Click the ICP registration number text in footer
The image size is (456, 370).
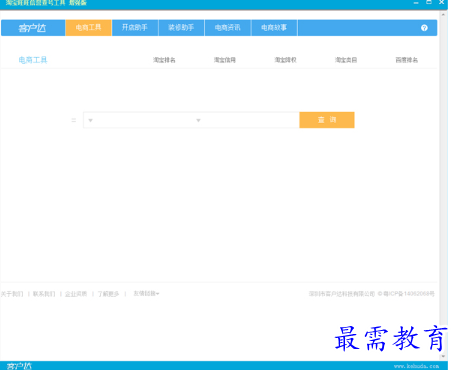409,294
